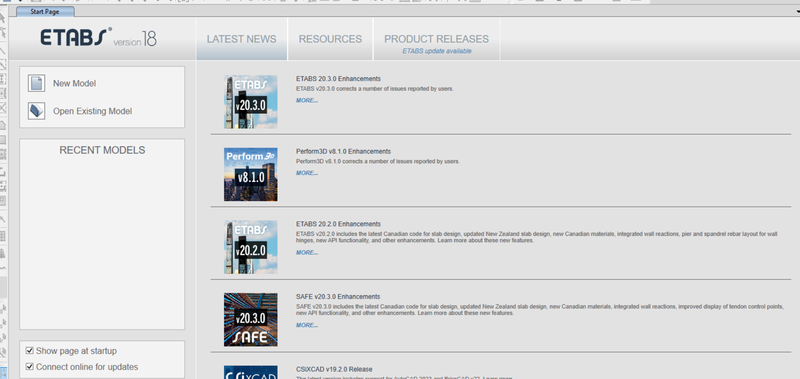The image size is (800, 379).
Task: Click the ETABS version 18 logo
Action: point(98,38)
